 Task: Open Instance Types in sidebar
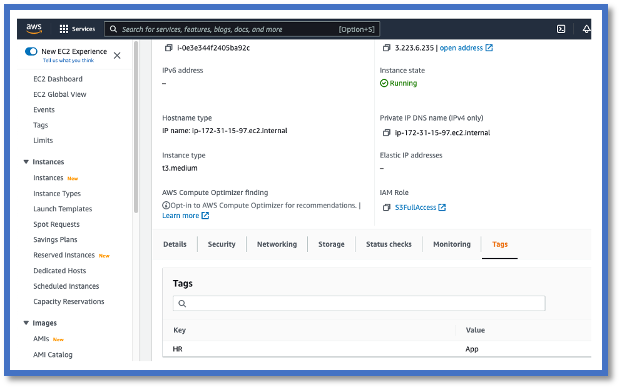[57, 194]
